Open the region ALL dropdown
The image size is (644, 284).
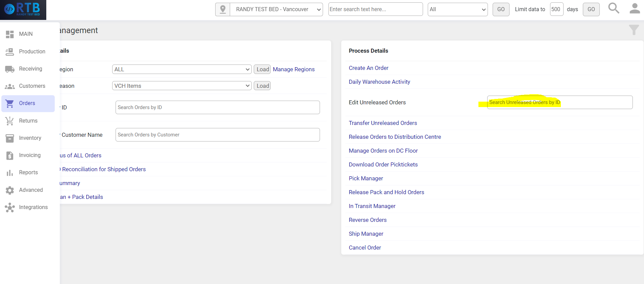click(181, 69)
